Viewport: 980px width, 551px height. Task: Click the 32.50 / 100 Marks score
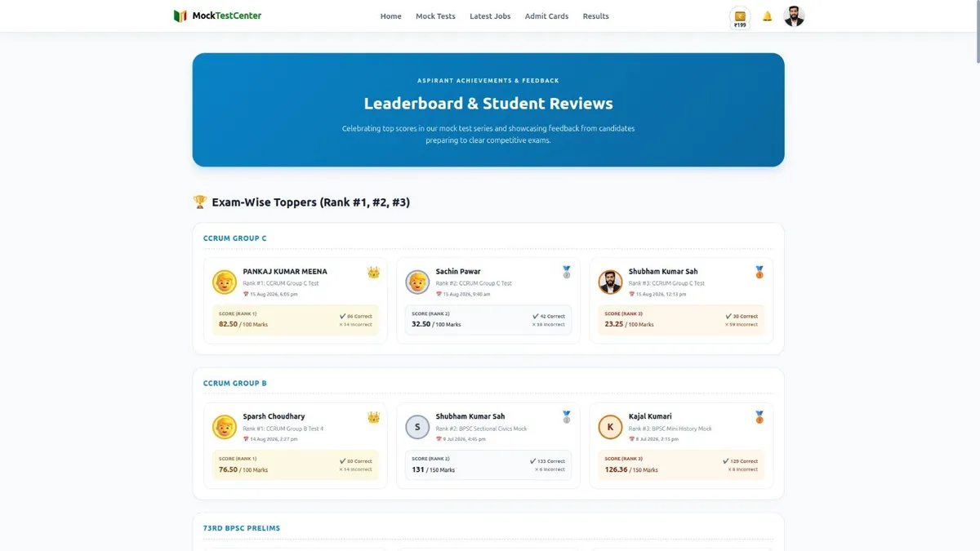[x=436, y=324]
